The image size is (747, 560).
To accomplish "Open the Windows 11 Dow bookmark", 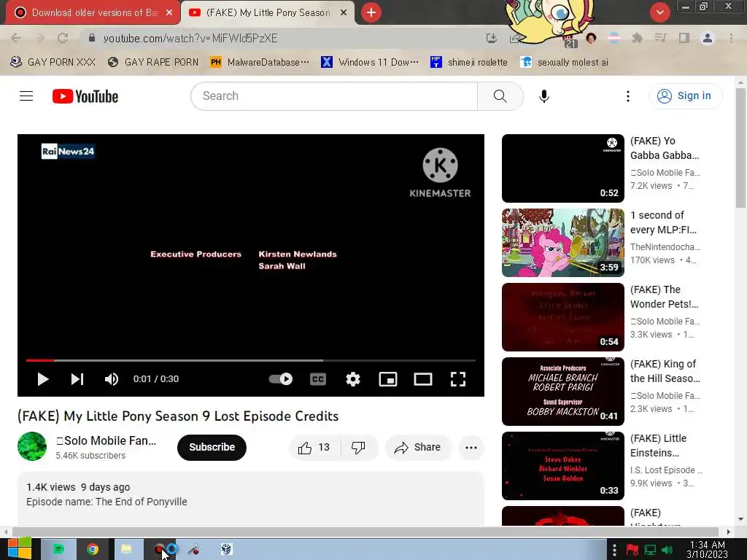I will point(370,63).
